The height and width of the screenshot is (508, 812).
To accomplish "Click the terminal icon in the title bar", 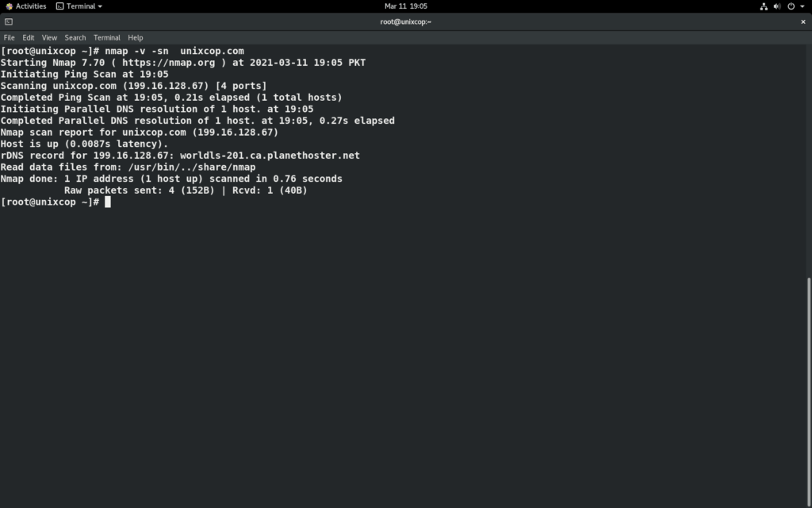I will (x=8, y=21).
